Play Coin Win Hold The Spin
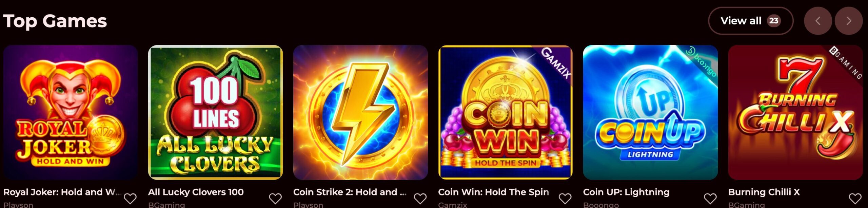This screenshot has height=208, width=868. click(x=506, y=112)
